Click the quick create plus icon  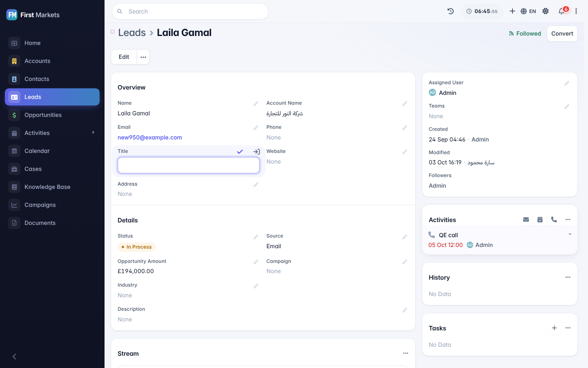(x=512, y=11)
